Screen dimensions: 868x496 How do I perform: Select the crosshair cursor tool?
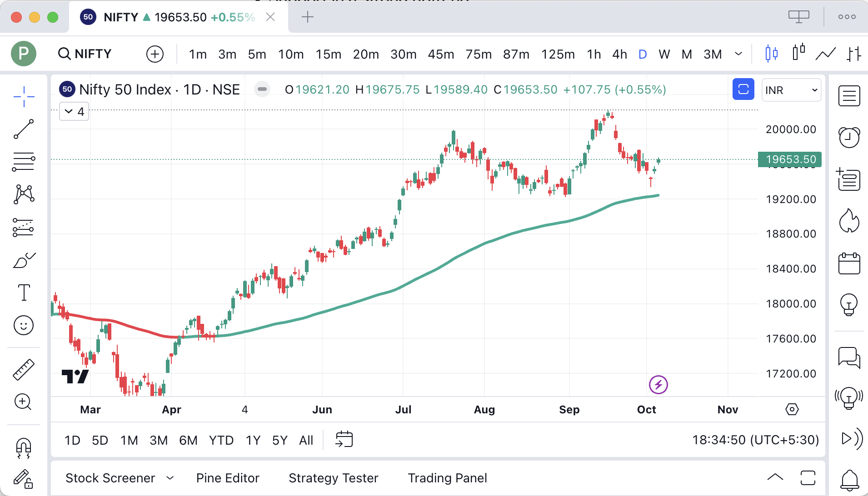[24, 96]
